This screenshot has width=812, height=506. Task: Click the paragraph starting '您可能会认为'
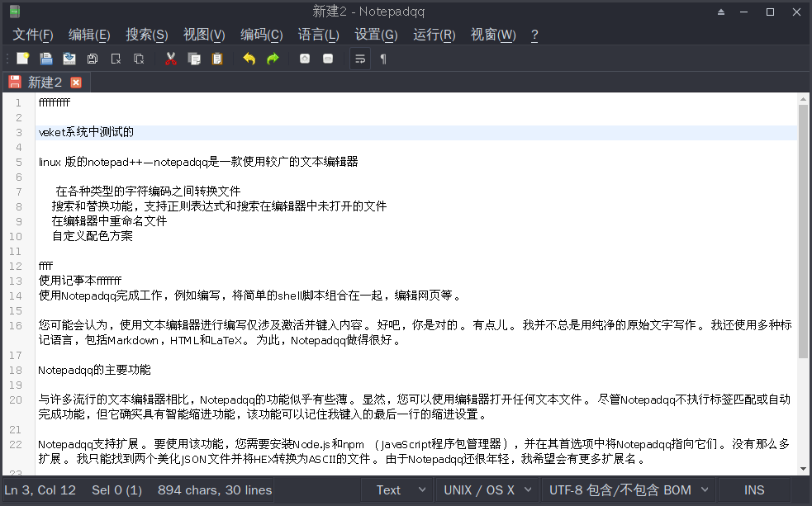coord(415,333)
